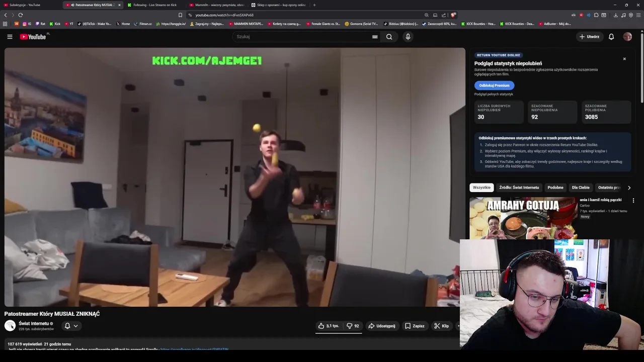Like the video with thumbs-up button
This screenshot has width=644, height=362.
pyautogui.click(x=329, y=326)
